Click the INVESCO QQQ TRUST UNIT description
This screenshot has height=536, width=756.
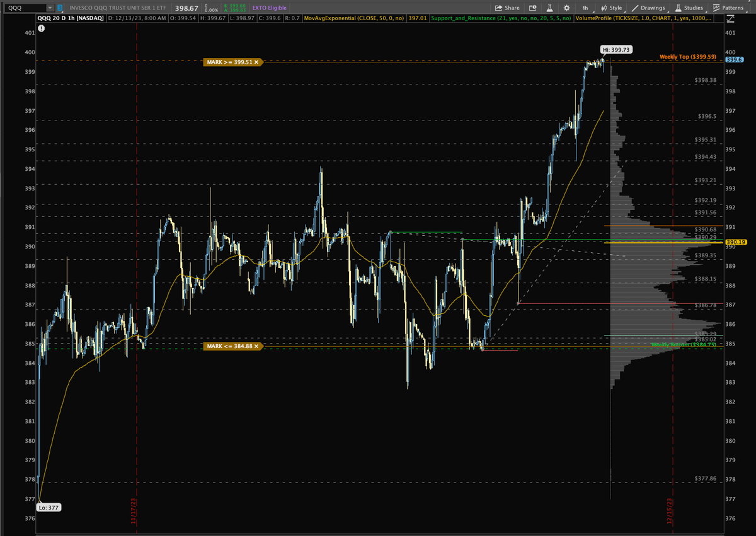point(117,8)
